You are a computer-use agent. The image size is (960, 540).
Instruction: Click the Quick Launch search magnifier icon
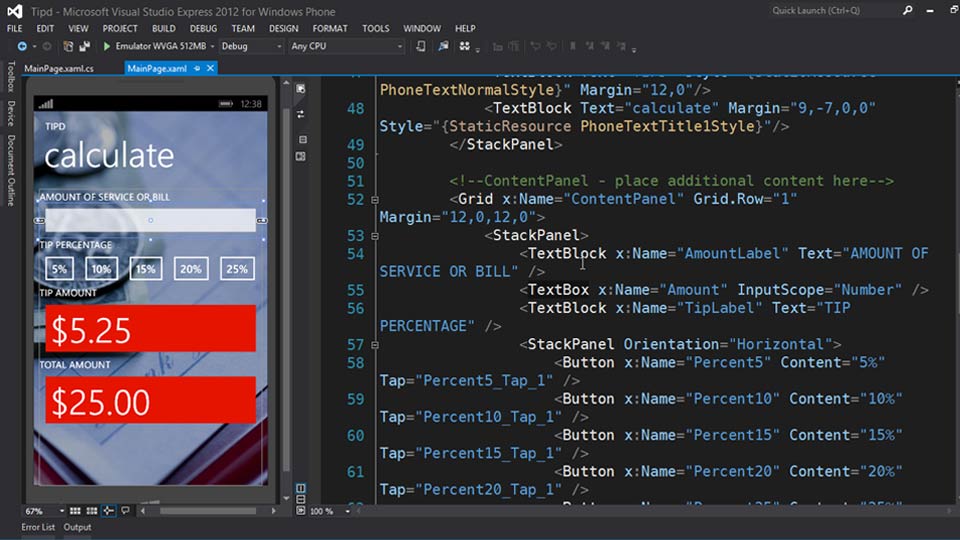tap(907, 10)
